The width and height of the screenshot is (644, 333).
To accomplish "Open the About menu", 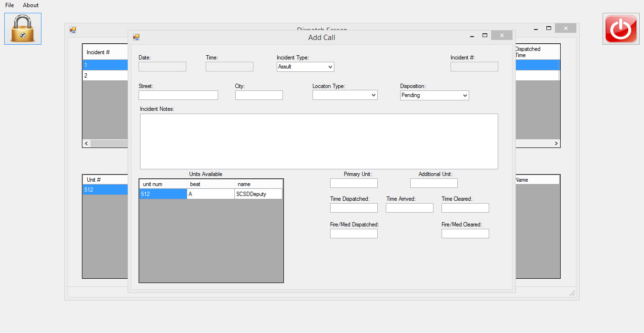I will [x=30, y=5].
